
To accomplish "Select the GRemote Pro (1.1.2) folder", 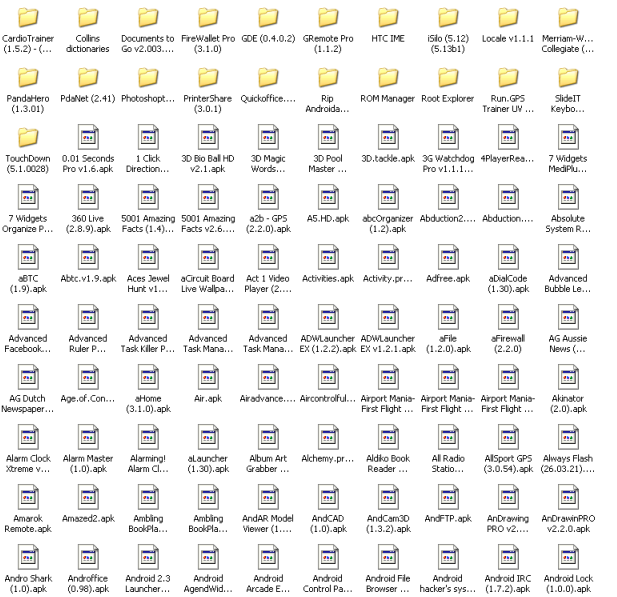I will pyautogui.click(x=328, y=18).
